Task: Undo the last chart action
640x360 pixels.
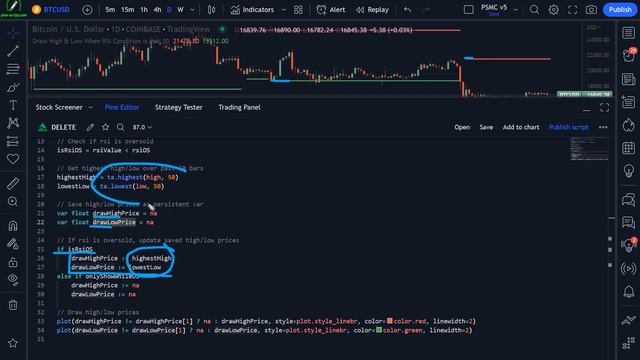Action: [407, 10]
